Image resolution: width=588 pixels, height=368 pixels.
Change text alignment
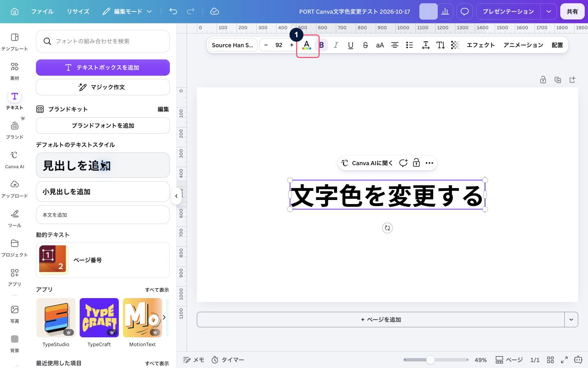(x=395, y=45)
